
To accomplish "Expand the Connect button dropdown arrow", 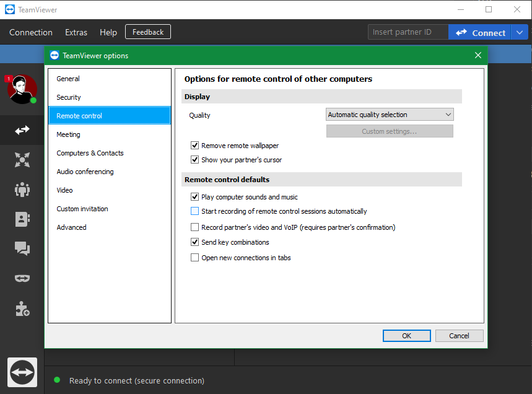I will (520, 32).
